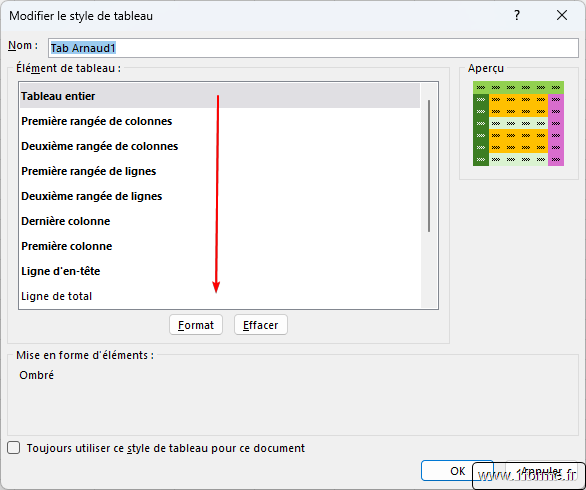Click the Nom text field

(x=313, y=48)
